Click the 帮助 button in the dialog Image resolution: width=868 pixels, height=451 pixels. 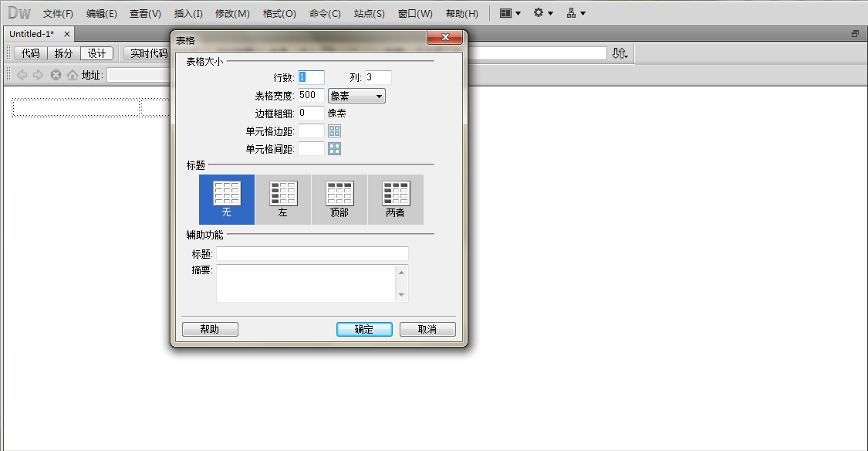pos(210,329)
